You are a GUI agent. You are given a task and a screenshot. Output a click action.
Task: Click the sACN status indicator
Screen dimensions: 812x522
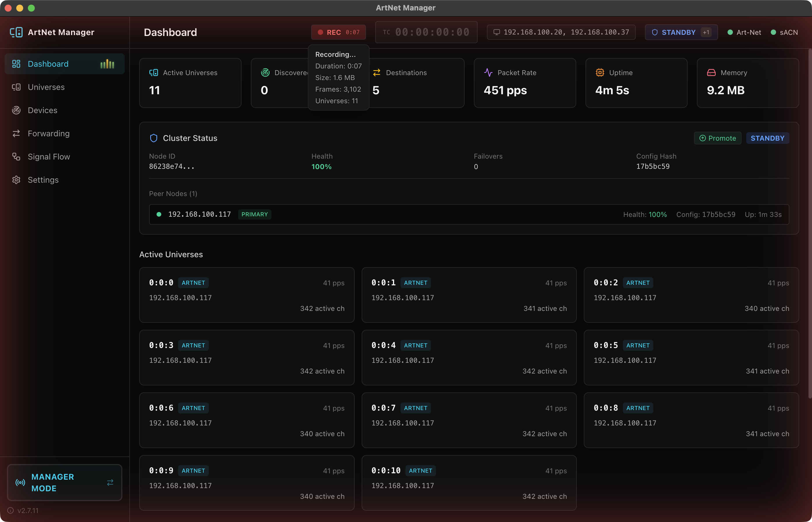(784, 32)
